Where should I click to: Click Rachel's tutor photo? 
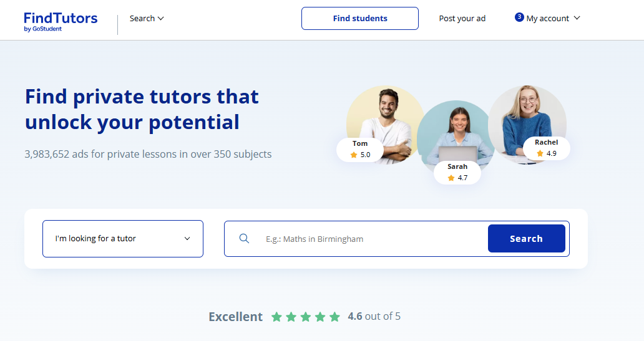click(527, 112)
